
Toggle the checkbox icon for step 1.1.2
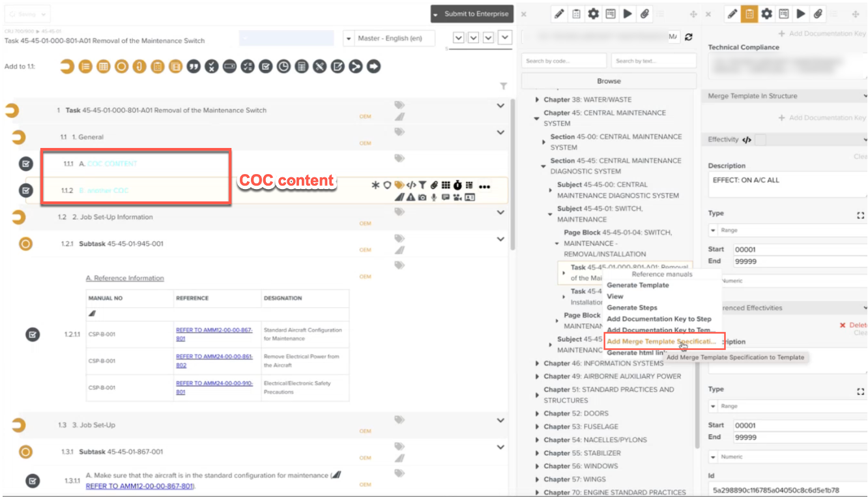[x=25, y=190]
